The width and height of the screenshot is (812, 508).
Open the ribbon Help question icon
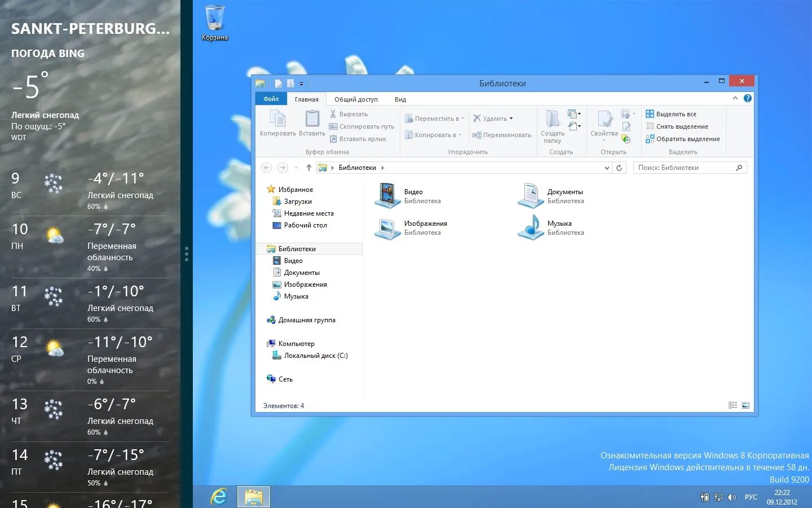(748, 98)
